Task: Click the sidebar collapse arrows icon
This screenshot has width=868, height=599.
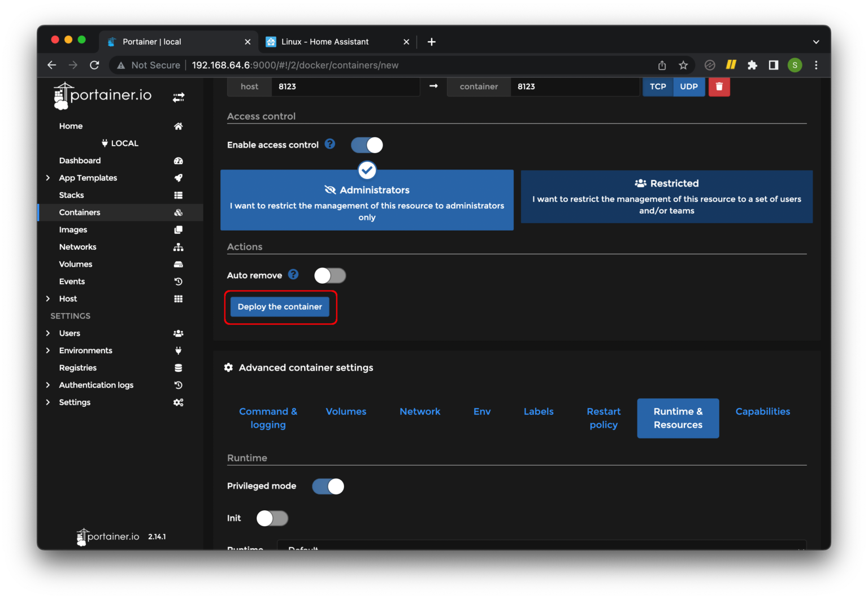Action: click(179, 98)
